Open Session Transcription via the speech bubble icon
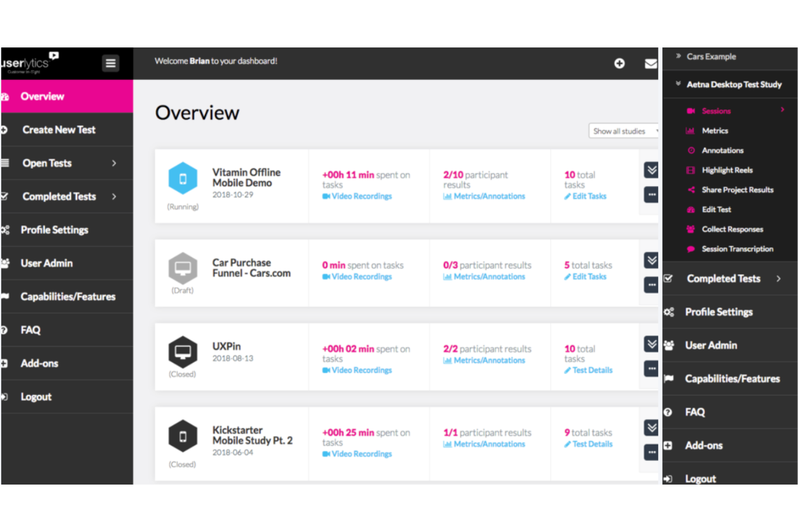This screenshot has height=532, width=798. 691,248
